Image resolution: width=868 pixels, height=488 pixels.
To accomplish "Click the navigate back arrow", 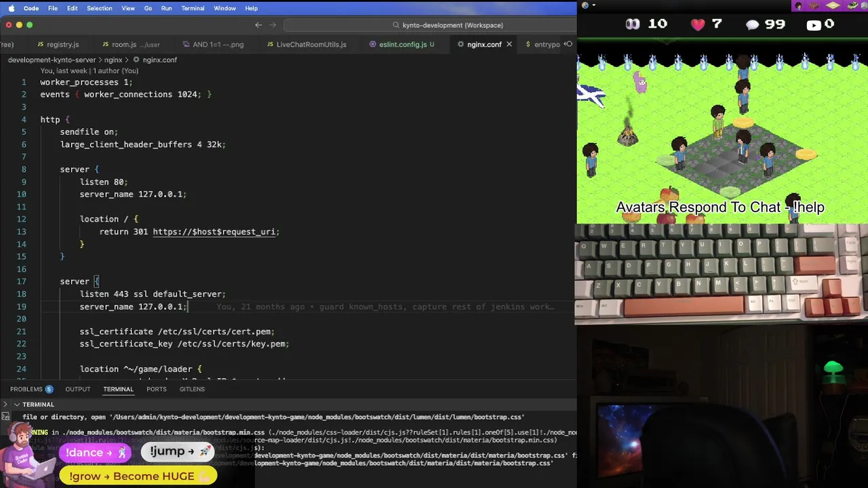I will pyautogui.click(x=258, y=25).
